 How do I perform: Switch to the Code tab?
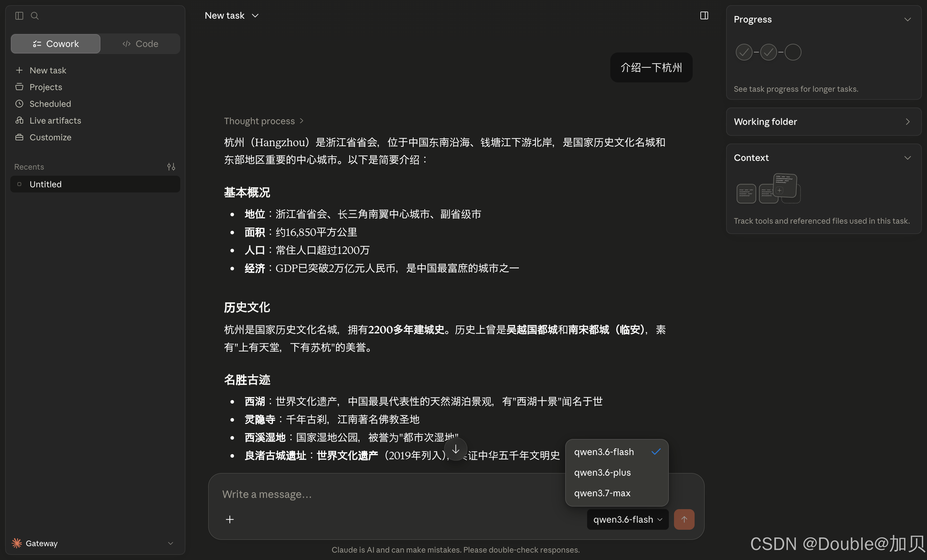pyautogui.click(x=140, y=44)
